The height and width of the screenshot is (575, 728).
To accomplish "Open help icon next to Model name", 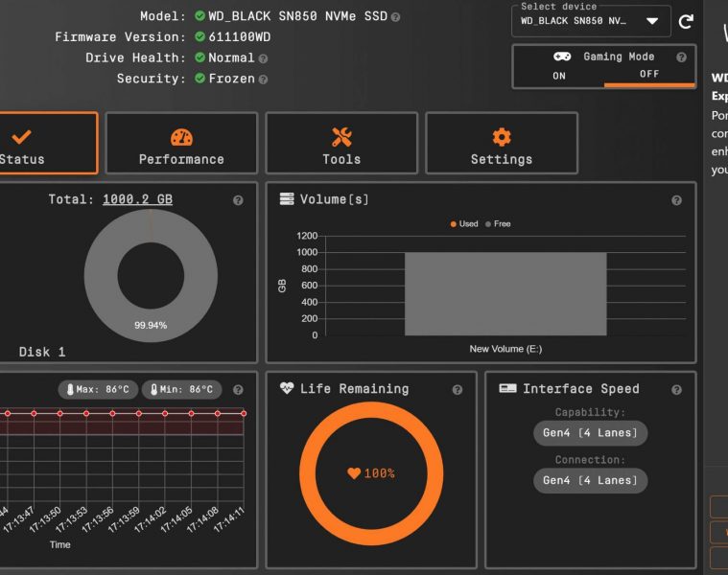I will [395, 17].
